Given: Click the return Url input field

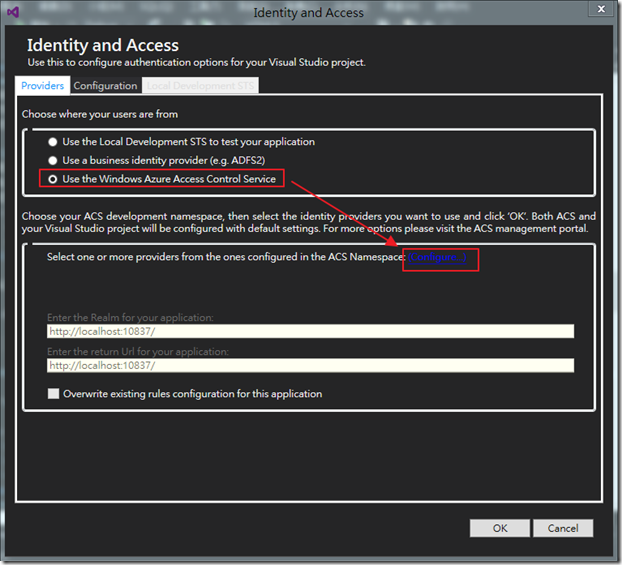Looking at the screenshot, I should (310, 365).
